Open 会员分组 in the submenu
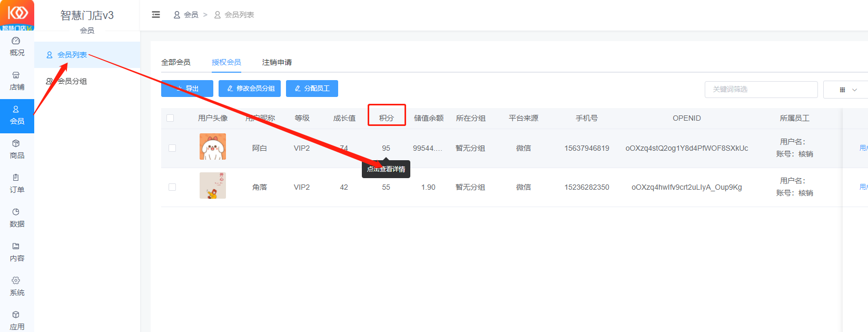The image size is (868, 332). click(x=87, y=81)
